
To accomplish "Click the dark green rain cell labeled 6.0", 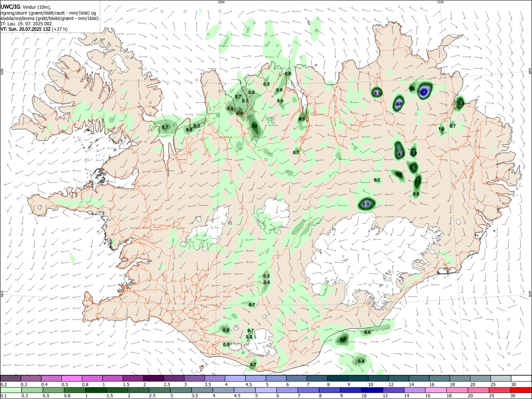I will (367, 204).
